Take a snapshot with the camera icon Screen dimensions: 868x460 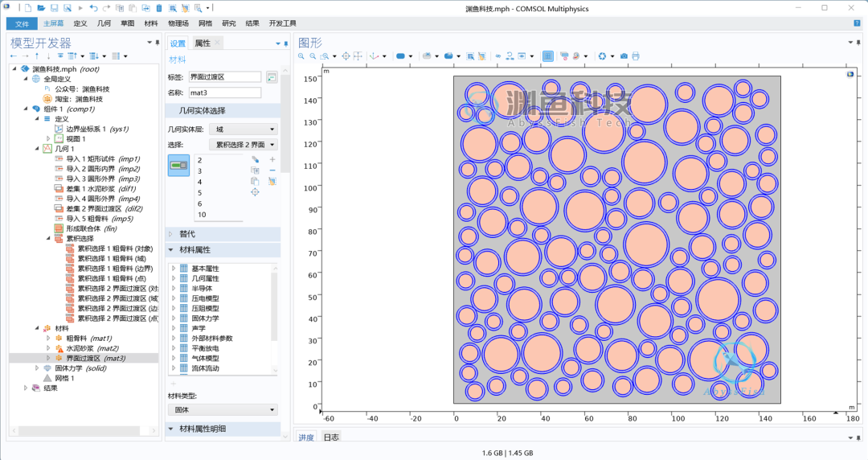[624, 56]
